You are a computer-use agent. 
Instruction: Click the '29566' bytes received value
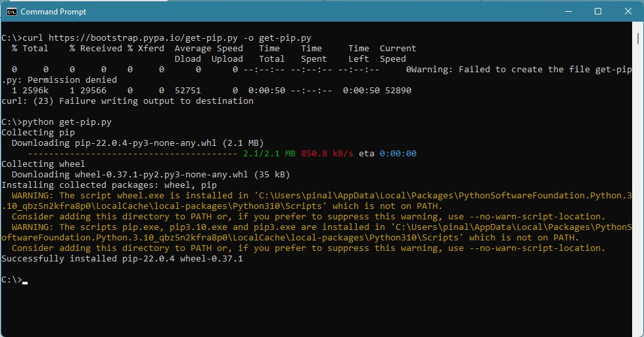pyautogui.click(x=93, y=90)
